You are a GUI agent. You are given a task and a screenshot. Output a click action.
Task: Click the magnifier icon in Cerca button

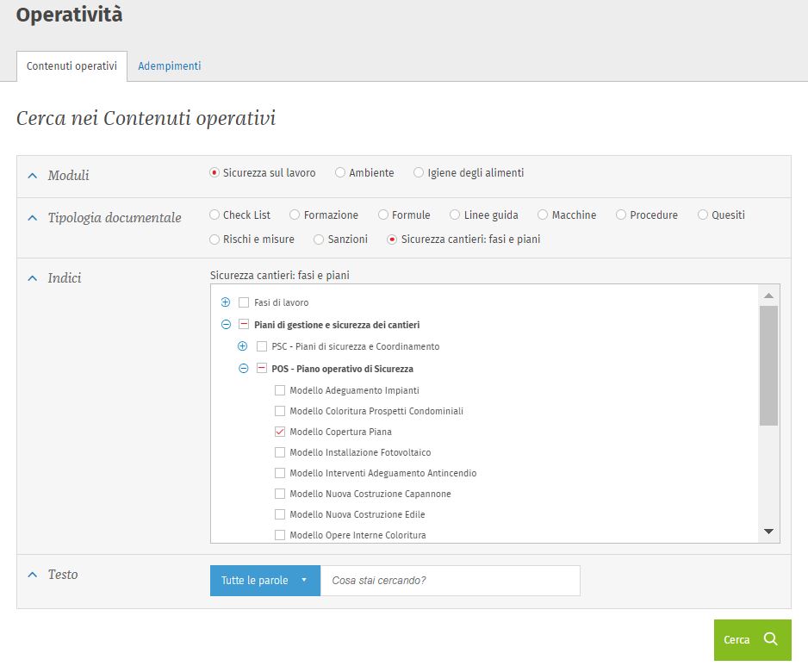coord(771,639)
